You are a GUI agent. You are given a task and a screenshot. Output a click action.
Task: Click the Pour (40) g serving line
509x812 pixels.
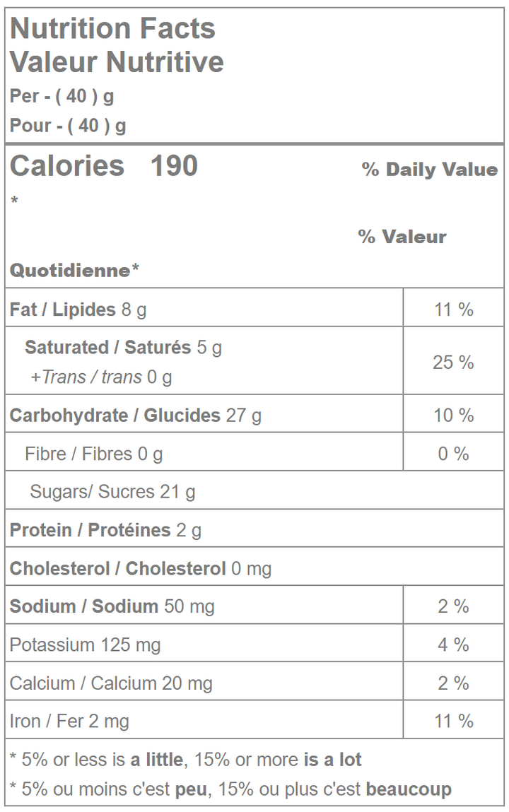pos(68,126)
